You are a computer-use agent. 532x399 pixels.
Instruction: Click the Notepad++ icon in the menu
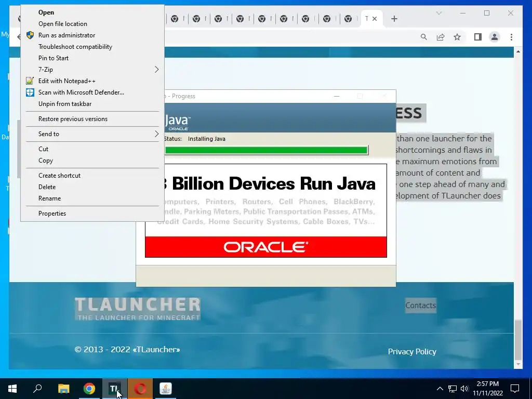30,81
